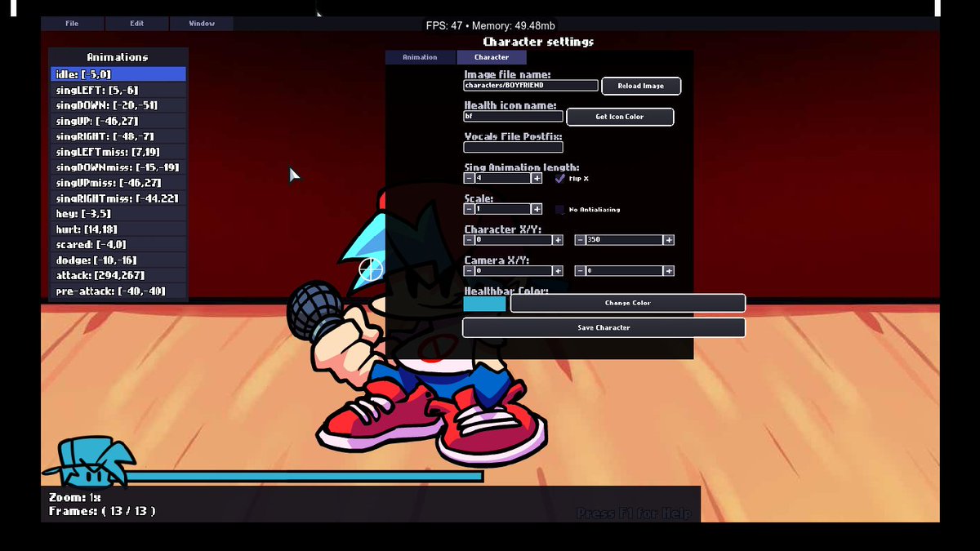Screen dimensions: 980x551
Task: Select the attack animation entry
Action: coord(118,276)
